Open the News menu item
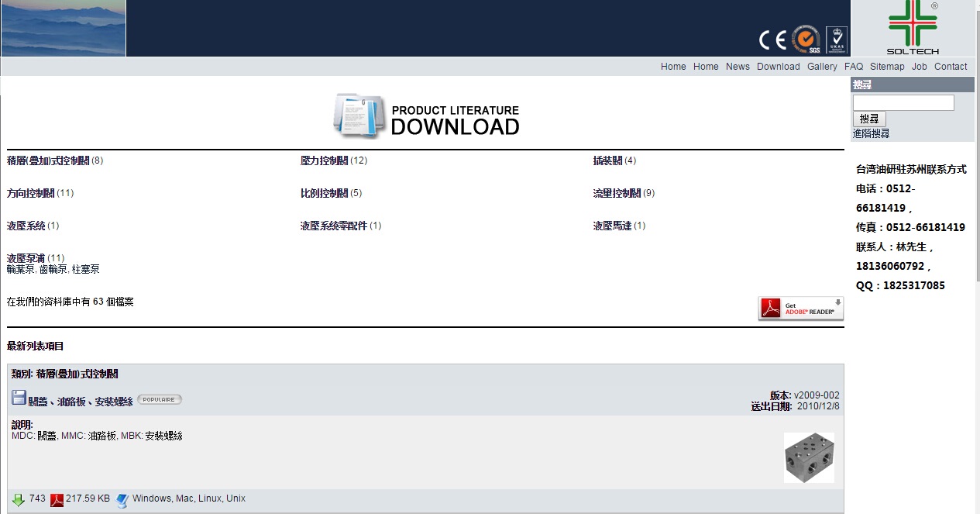 (x=738, y=67)
